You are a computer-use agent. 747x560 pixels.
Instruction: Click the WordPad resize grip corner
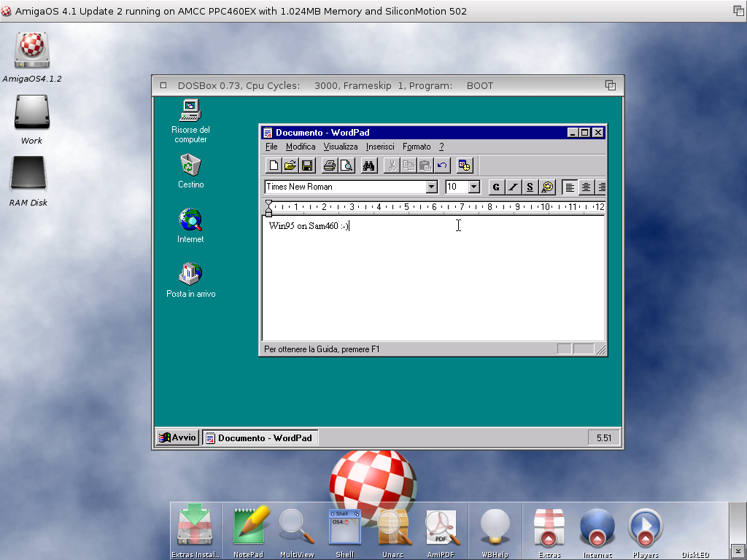click(x=601, y=350)
